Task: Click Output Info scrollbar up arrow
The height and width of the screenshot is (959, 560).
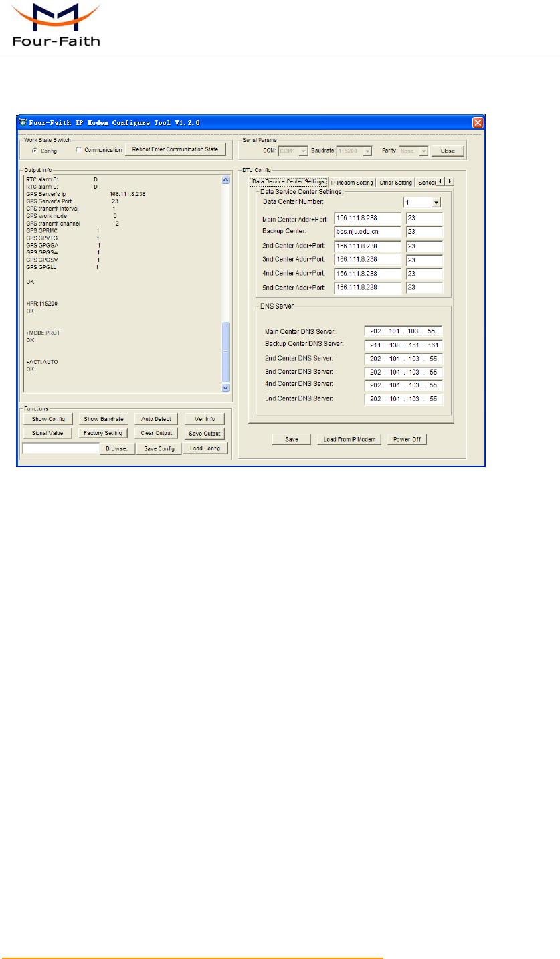Action: tap(225, 181)
